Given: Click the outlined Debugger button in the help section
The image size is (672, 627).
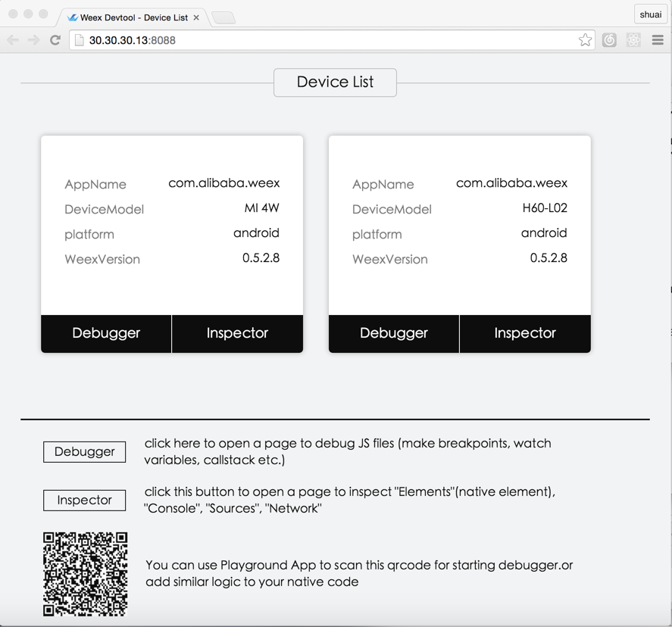Looking at the screenshot, I should [x=85, y=451].
